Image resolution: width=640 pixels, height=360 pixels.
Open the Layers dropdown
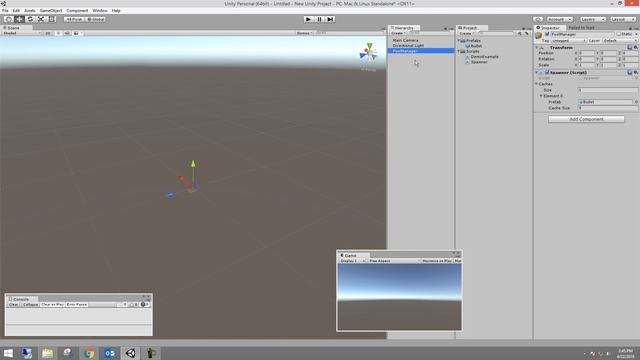593,19
